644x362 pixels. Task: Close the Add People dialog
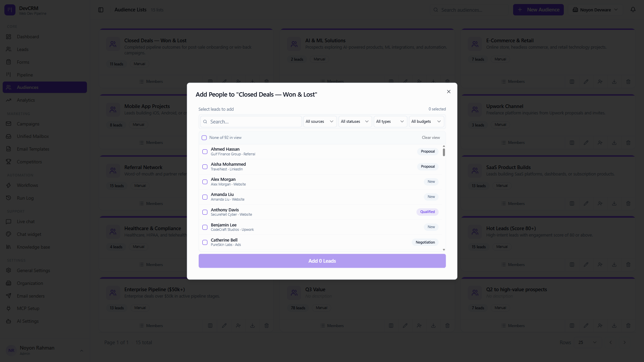[x=449, y=92]
